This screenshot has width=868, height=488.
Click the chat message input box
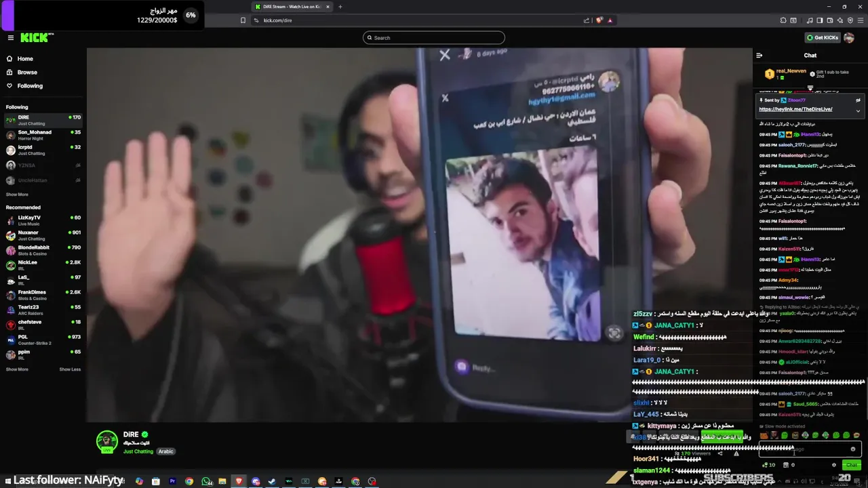[x=811, y=449]
